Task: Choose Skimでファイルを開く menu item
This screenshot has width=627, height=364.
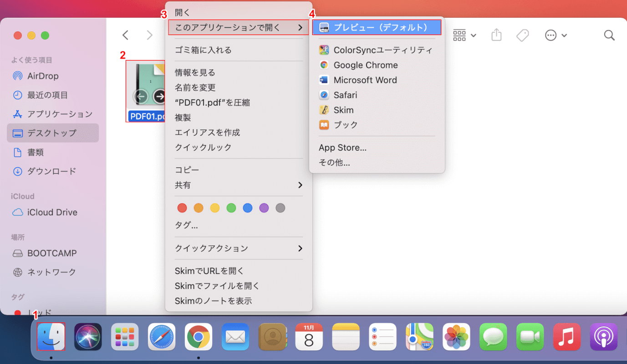Action: (239, 286)
